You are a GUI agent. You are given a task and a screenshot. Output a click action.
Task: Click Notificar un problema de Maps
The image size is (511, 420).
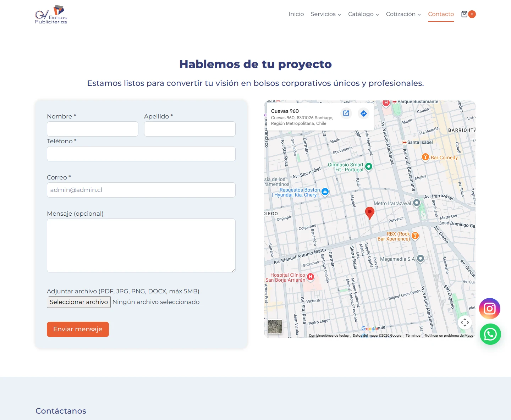pos(449,335)
